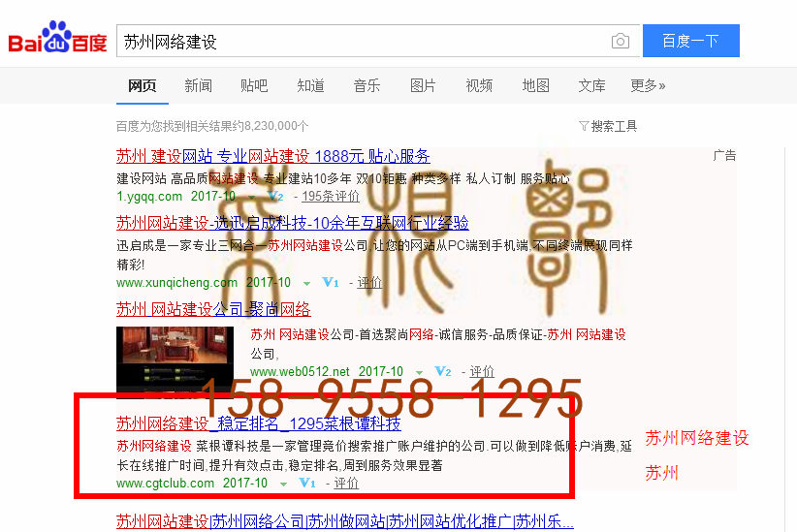The height and width of the screenshot is (532, 797).
Task: Click the www.web0512.net URL text
Action: pos(300,372)
